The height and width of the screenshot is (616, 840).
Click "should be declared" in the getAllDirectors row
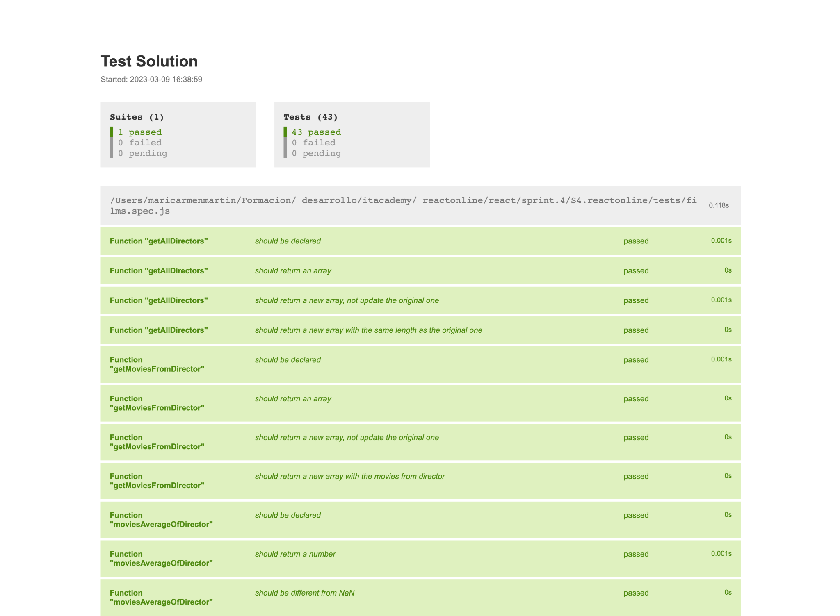point(288,241)
